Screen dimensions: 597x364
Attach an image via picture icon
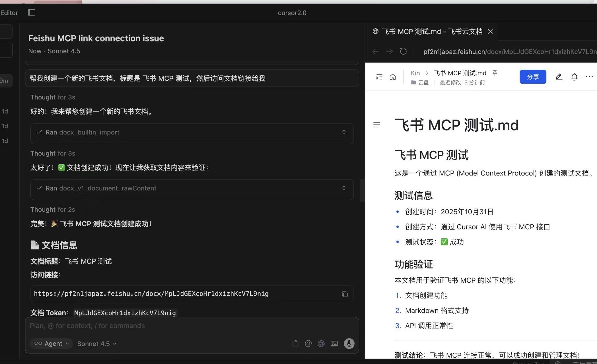pyautogui.click(x=334, y=344)
